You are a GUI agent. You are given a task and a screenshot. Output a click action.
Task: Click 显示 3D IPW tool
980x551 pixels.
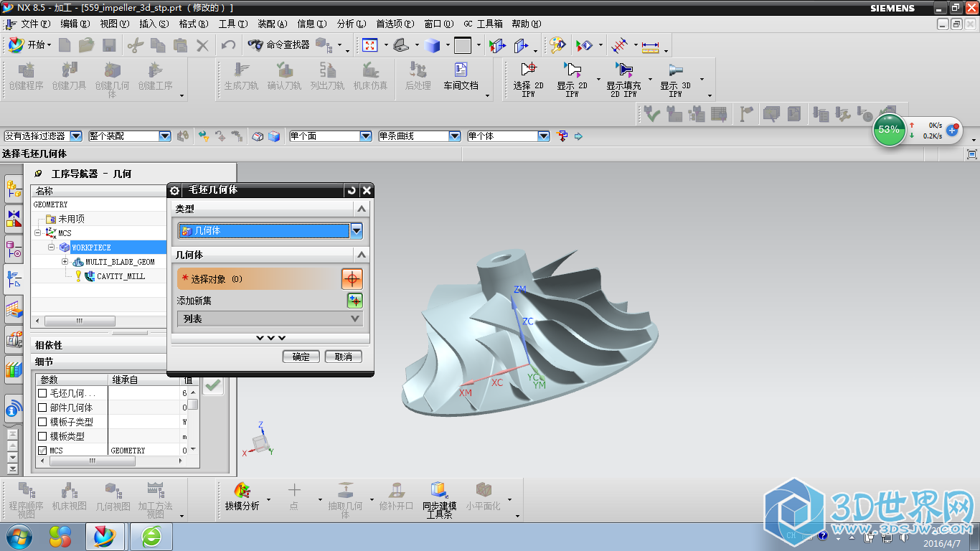point(675,78)
